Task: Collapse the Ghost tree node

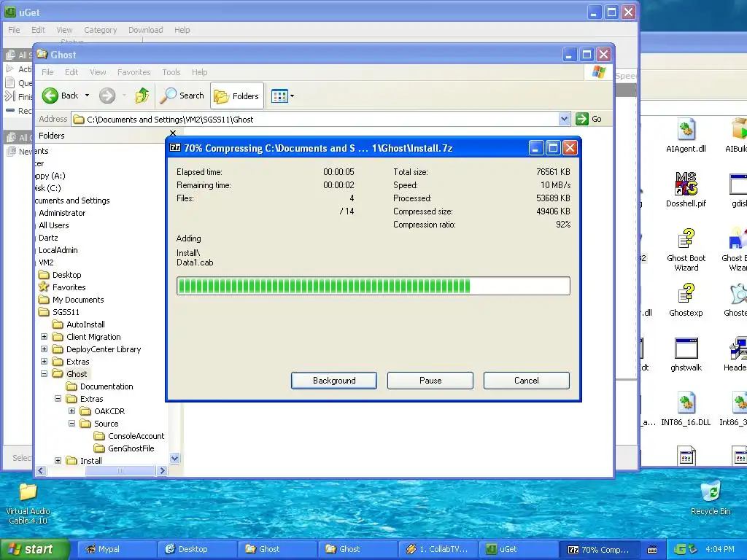Action: point(44,374)
